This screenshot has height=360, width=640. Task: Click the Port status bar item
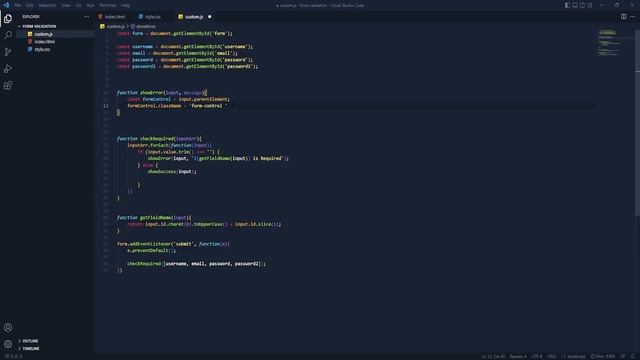[x=602, y=356]
